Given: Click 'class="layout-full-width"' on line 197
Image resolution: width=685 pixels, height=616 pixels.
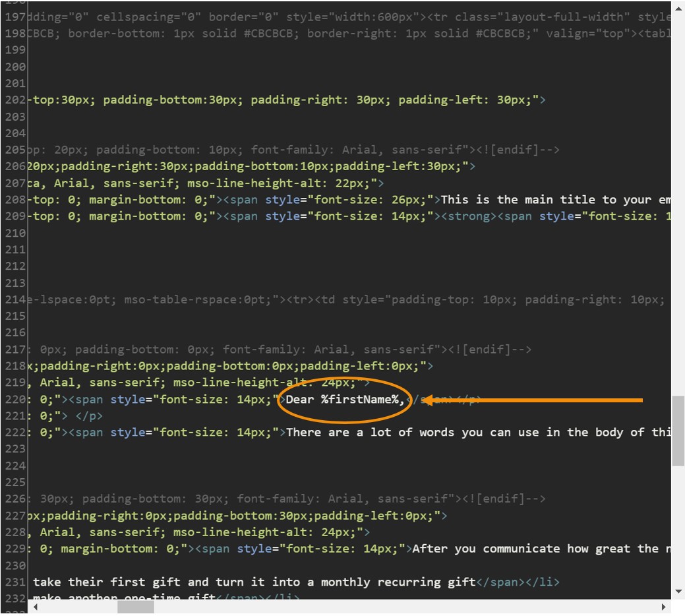Looking at the screenshot, I should pyautogui.click(x=542, y=17).
